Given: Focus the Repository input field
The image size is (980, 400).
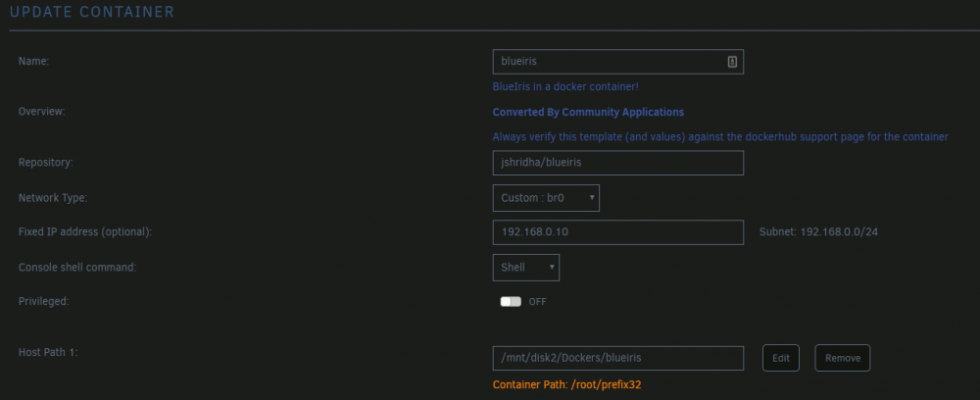Looking at the screenshot, I should pyautogui.click(x=618, y=163).
